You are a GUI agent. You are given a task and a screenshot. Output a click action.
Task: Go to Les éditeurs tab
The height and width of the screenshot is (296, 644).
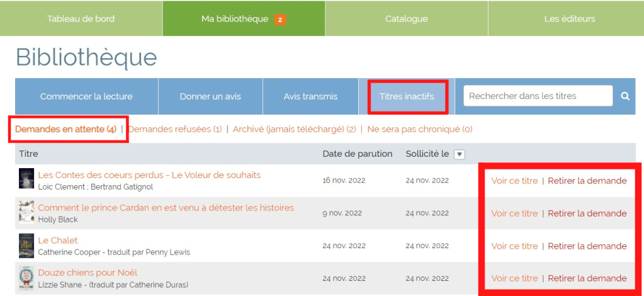coord(569,18)
